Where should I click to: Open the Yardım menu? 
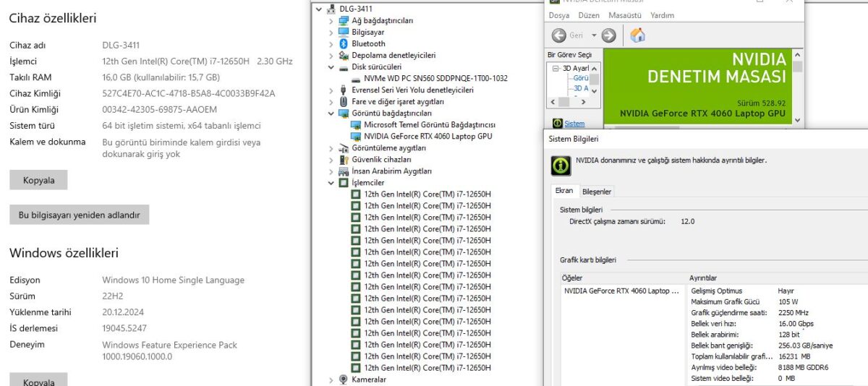[x=662, y=15]
